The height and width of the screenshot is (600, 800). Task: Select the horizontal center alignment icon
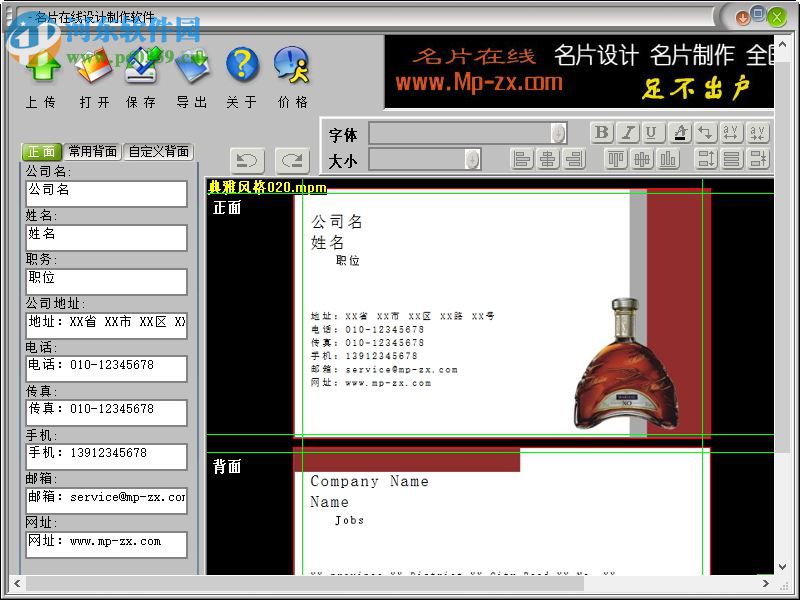tap(547, 159)
